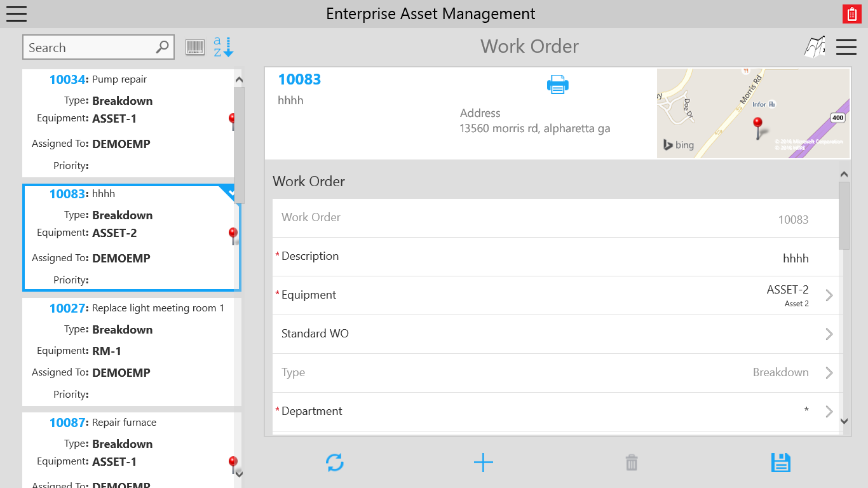
Task: Save with the floppy disk icon
Action: pos(780,463)
